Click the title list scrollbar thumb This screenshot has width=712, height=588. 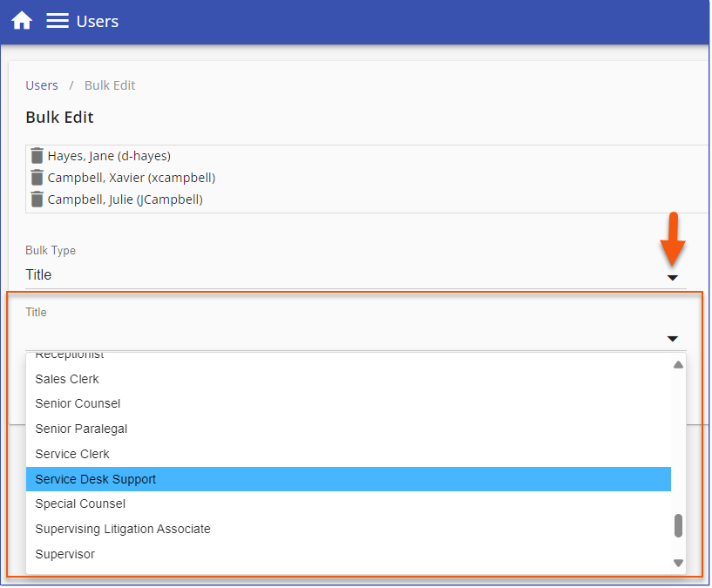click(678, 525)
